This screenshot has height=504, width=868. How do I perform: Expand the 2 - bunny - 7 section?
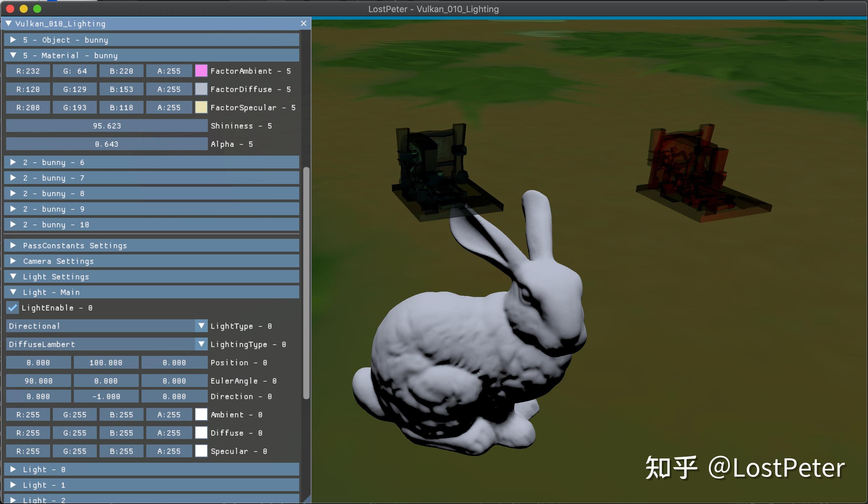[14, 178]
